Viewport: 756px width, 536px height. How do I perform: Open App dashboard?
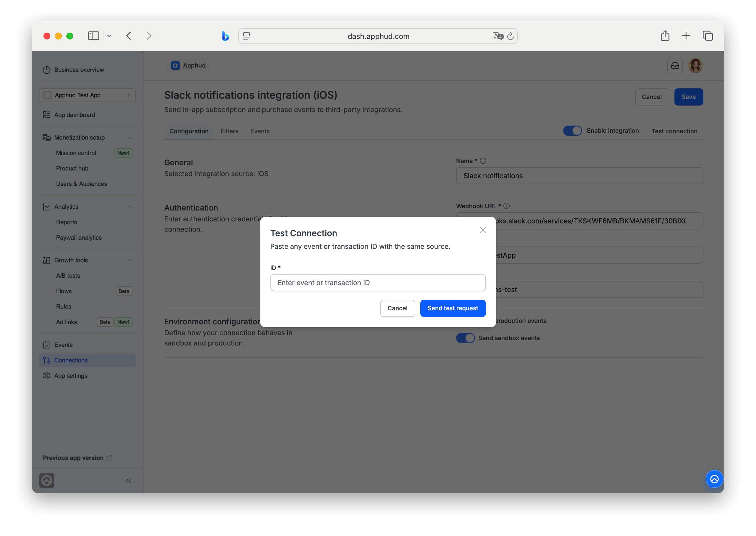click(74, 115)
